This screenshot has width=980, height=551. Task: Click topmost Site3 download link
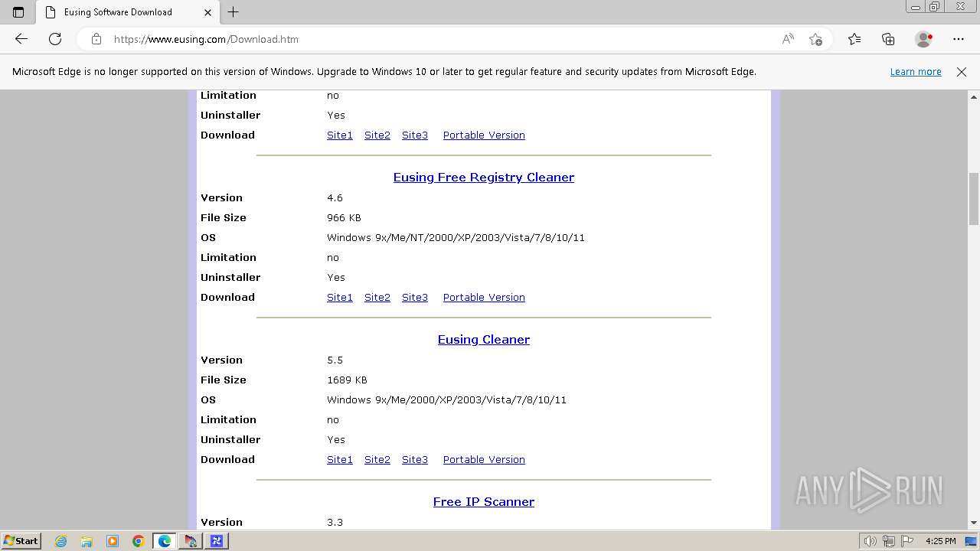(415, 135)
